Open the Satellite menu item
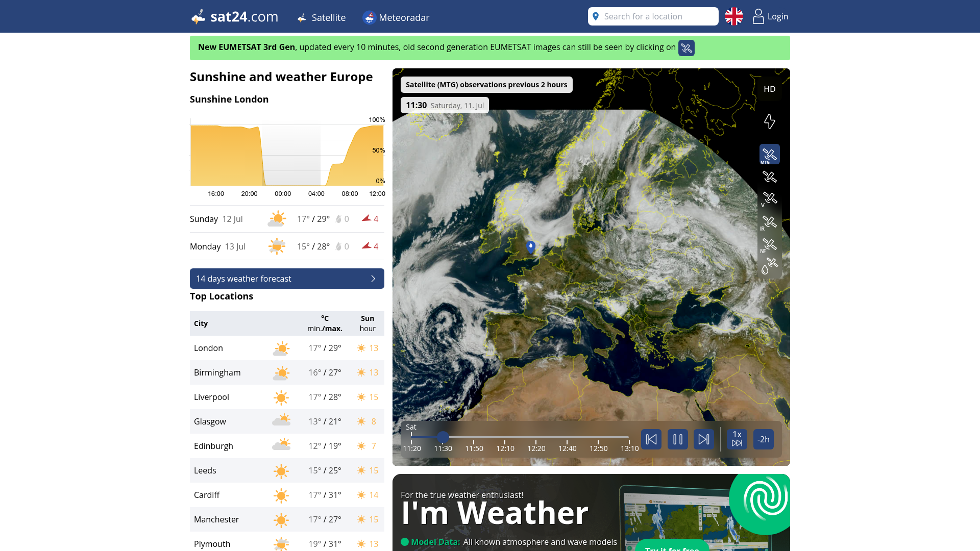This screenshot has width=980, height=551. [322, 17]
